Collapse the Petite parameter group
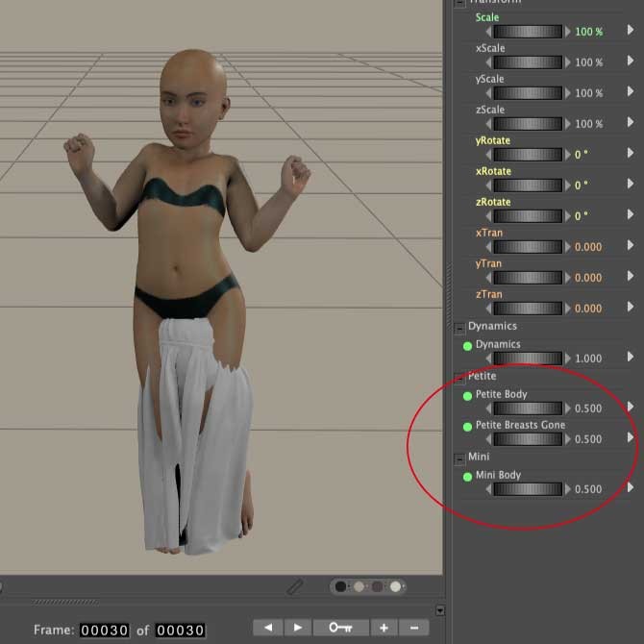644x644 pixels. coord(459,377)
